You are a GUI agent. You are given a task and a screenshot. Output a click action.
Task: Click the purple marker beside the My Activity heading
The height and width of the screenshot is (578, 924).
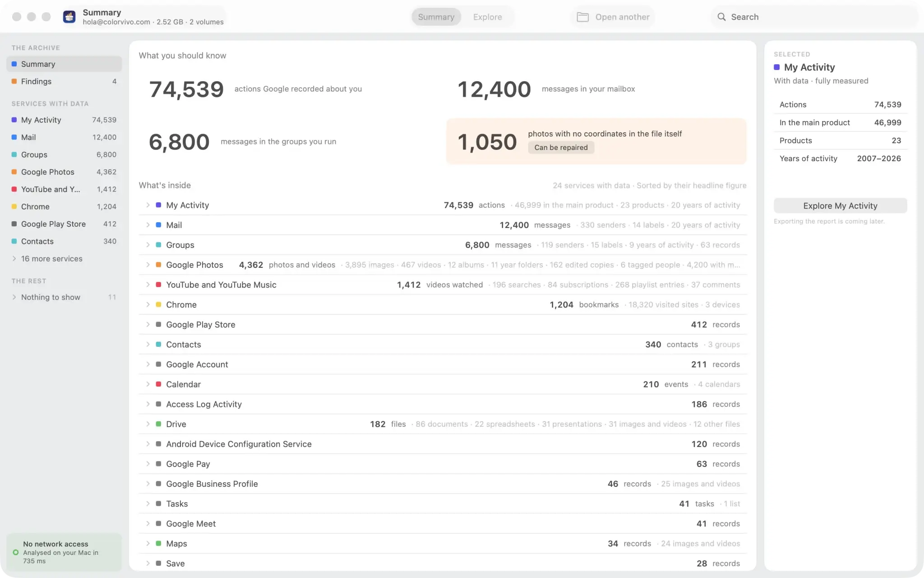tap(776, 67)
